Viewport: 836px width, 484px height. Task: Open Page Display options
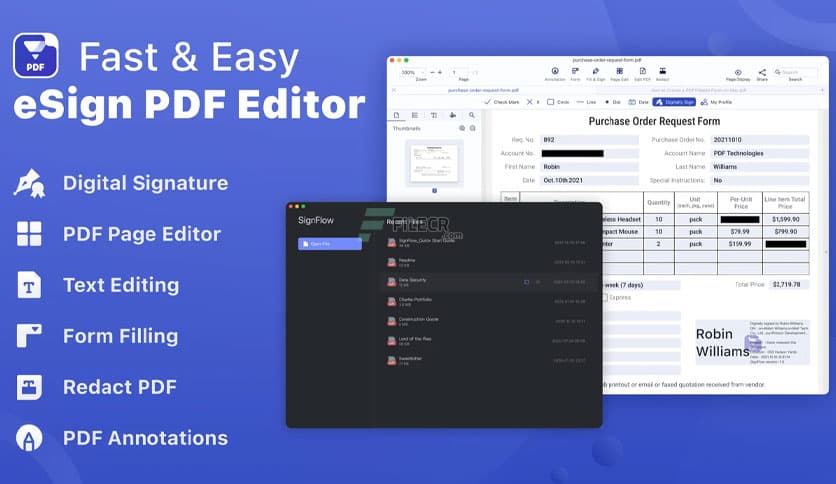pos(738,75)
